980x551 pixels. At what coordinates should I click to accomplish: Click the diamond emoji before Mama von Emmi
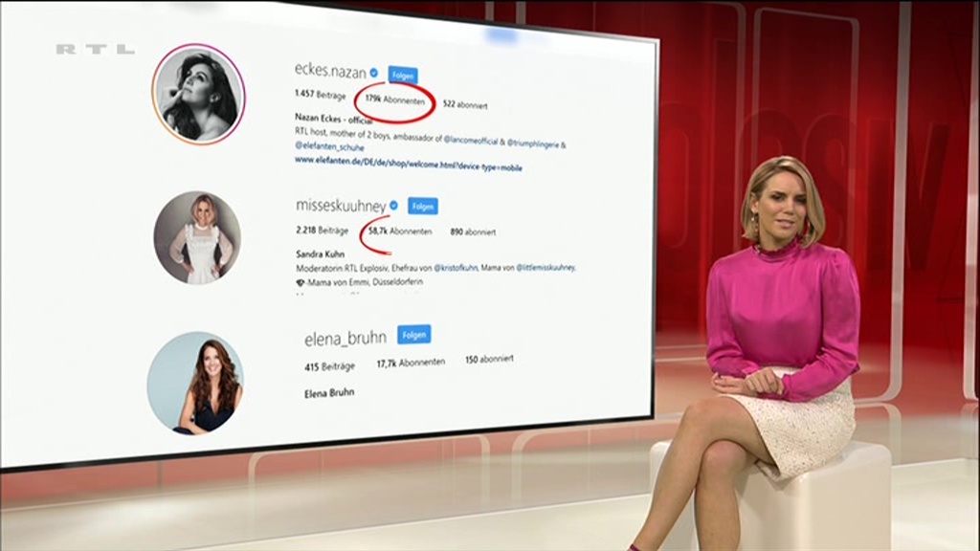point(300,282)
